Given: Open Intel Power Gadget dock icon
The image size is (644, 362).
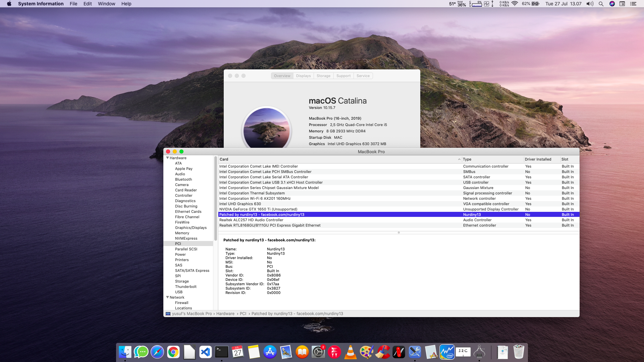Looking at the screenshot, I should click(x=447, y=352).
